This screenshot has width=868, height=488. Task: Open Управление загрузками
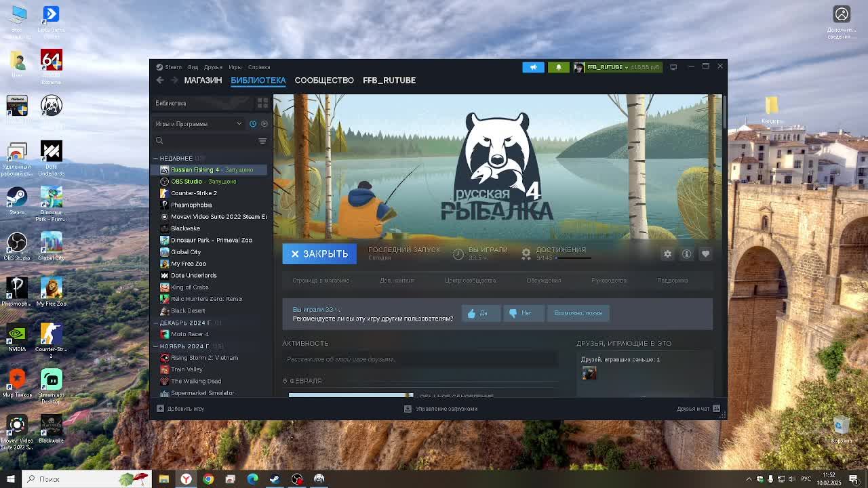441,409
